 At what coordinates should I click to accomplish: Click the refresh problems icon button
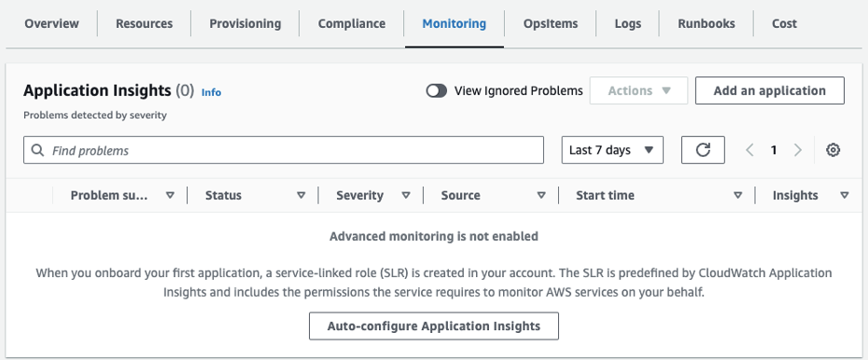[x=703, y=150]
